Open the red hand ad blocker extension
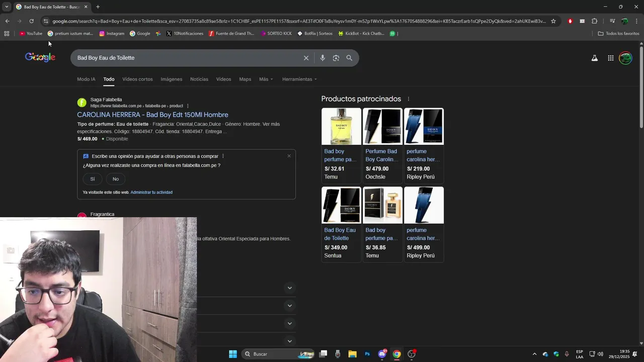Viewport: 644px width, 362px height. (570, 21)
